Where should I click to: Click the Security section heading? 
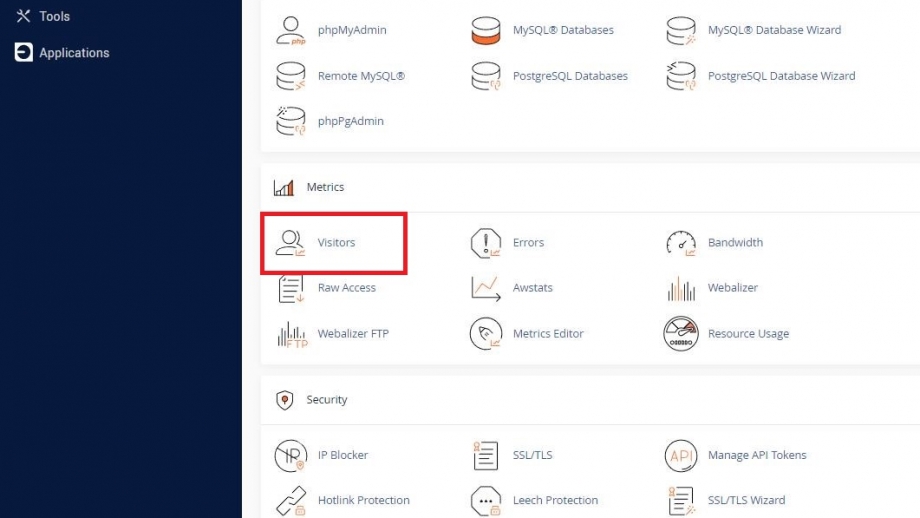(x=327, y=400)
